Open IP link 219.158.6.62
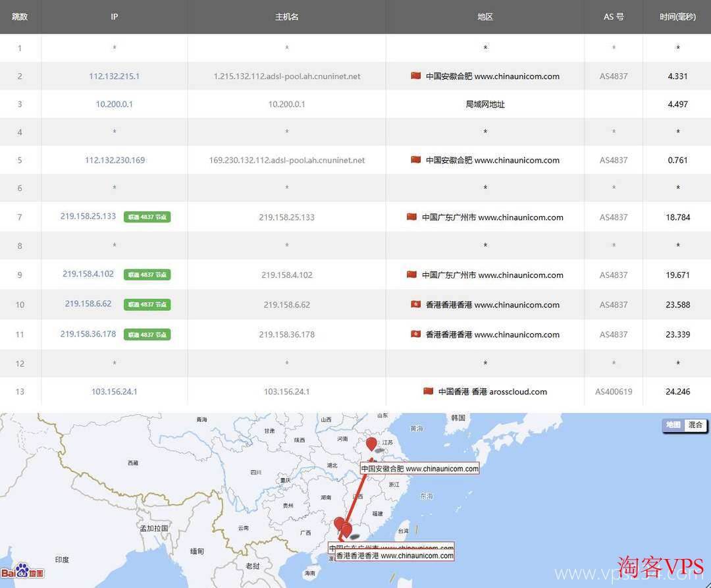The width and height of the screenshot is (711, 588). 88,304
